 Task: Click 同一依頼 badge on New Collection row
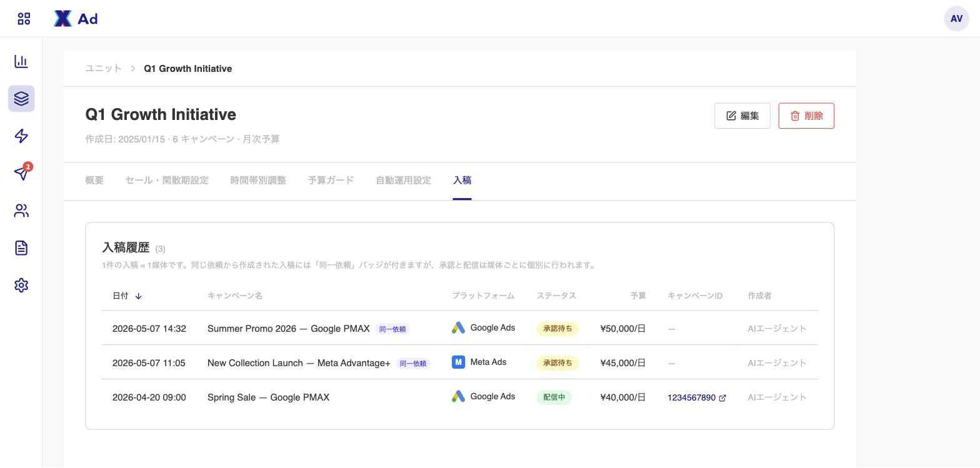tap(413, 364)
